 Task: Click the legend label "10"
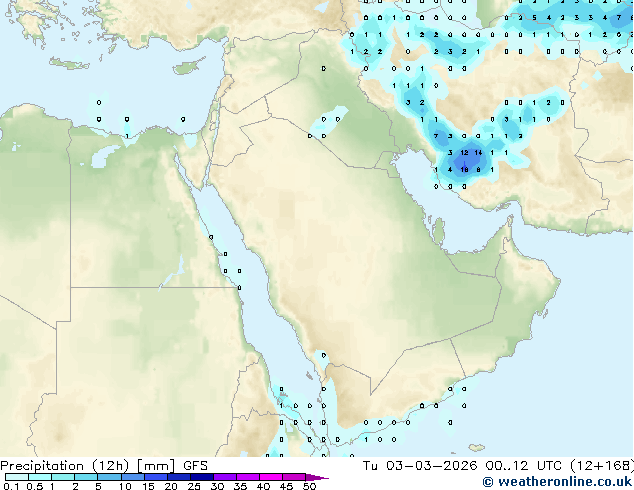click(x=125, y=486)
